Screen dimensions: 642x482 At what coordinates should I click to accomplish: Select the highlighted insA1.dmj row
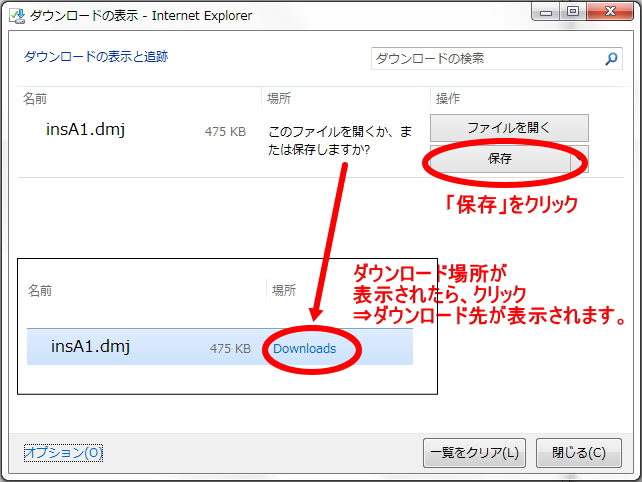pyautogui.click(x=91, y=347)
